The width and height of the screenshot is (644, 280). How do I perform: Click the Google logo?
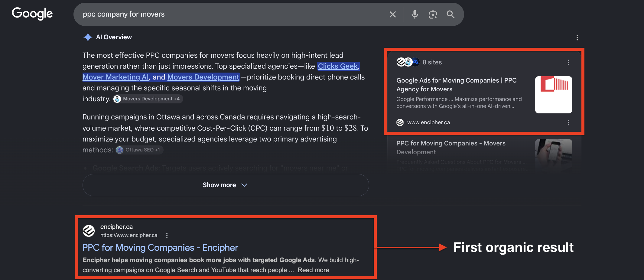tap(32, 14)
